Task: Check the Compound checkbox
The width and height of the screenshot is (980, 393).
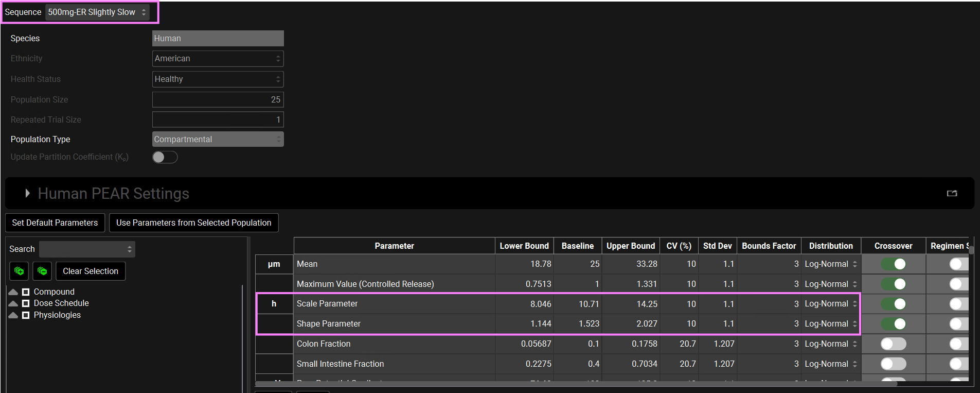Action: 26,292
